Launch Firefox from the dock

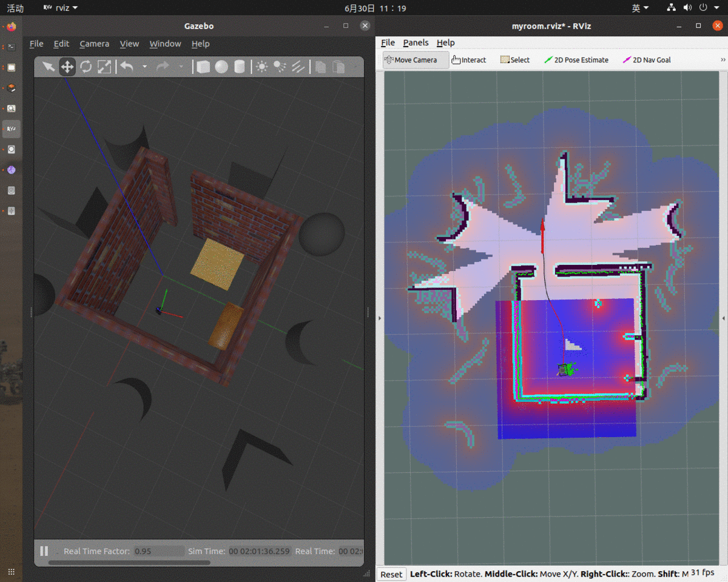point(12,26)
